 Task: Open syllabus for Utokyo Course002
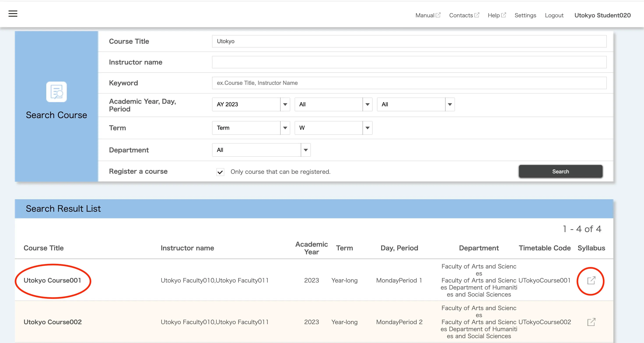591,322
